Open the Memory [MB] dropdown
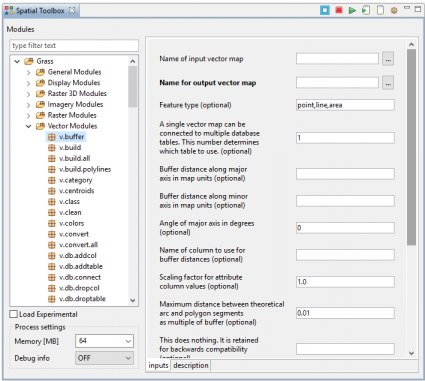 [104, 341]
